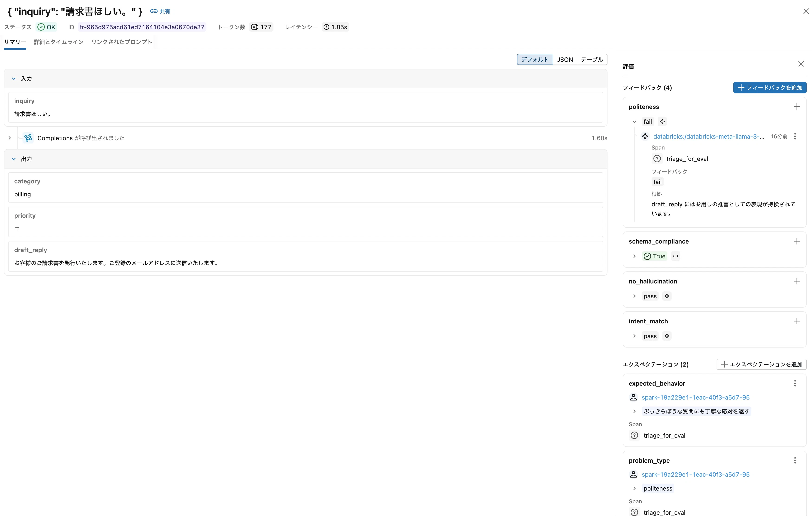Switch view to JSON

[565, 59]
